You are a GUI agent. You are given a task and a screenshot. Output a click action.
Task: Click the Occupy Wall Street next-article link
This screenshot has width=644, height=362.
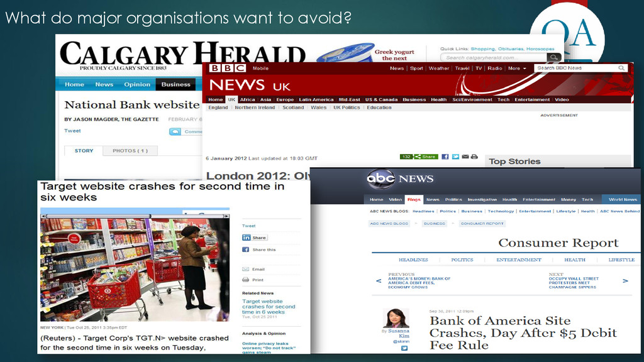[574, 283]
